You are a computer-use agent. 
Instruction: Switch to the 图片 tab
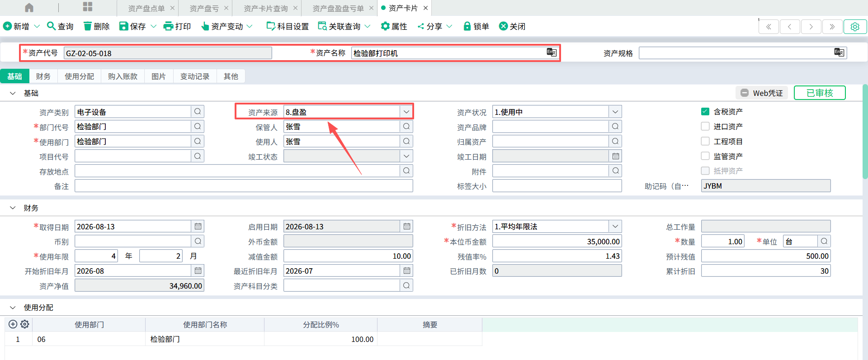158,76
